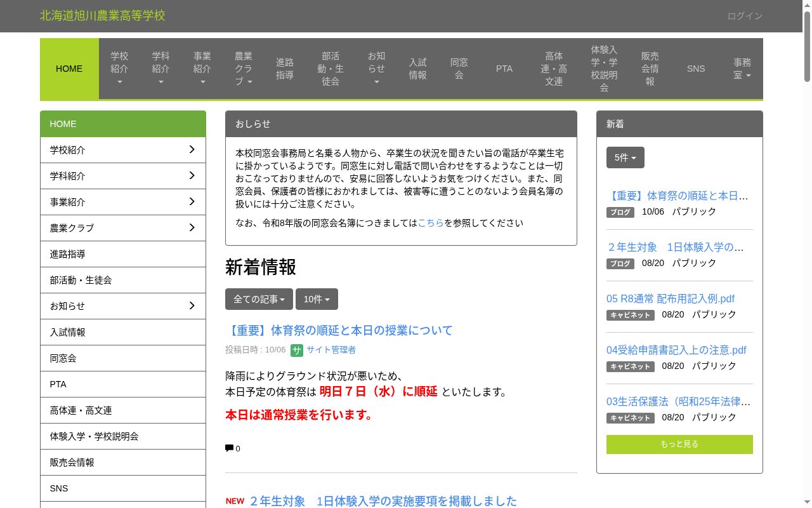Open the 全ての記事 filter dropdown

click(x=259, y=299)
